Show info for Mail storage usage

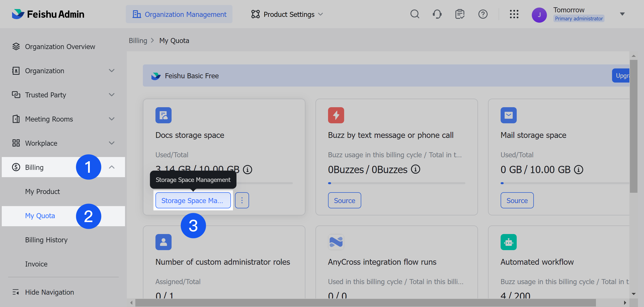coord(579,170)
